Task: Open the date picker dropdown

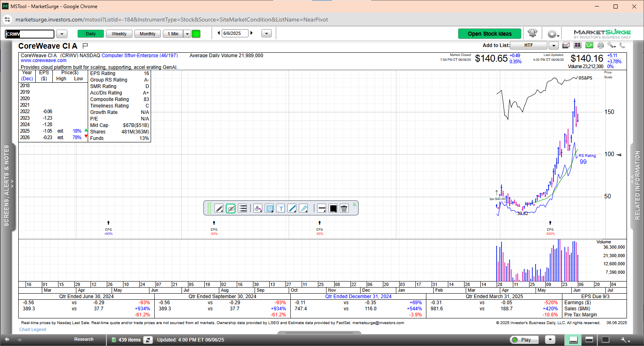Action: (266, 34)
